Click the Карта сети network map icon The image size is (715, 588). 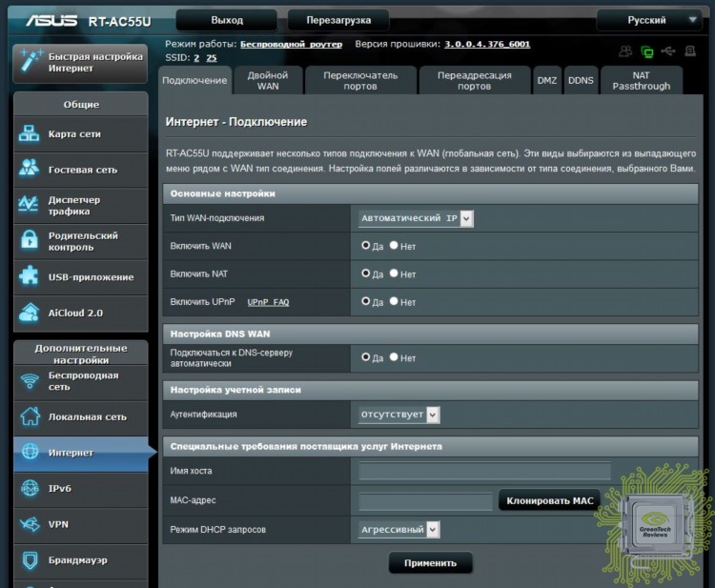[30, 133]
